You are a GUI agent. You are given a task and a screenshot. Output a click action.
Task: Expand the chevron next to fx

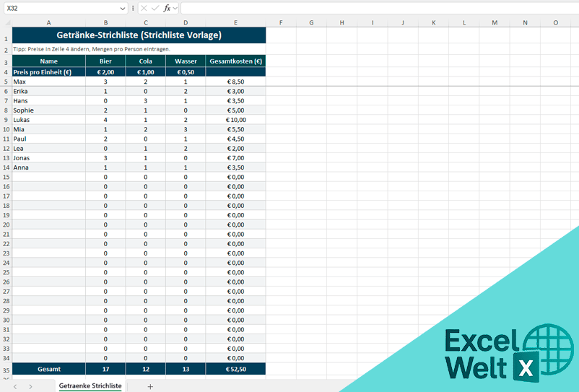click(x=175, y=8)
